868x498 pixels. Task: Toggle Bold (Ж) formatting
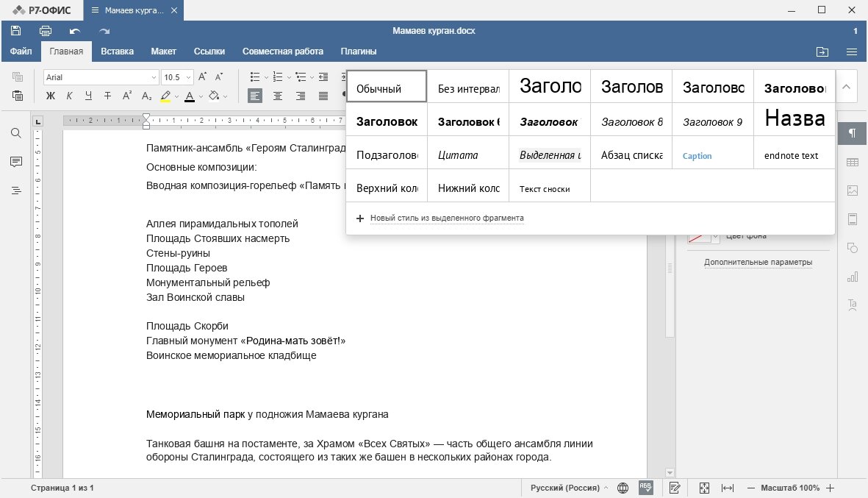coord(51,96)
